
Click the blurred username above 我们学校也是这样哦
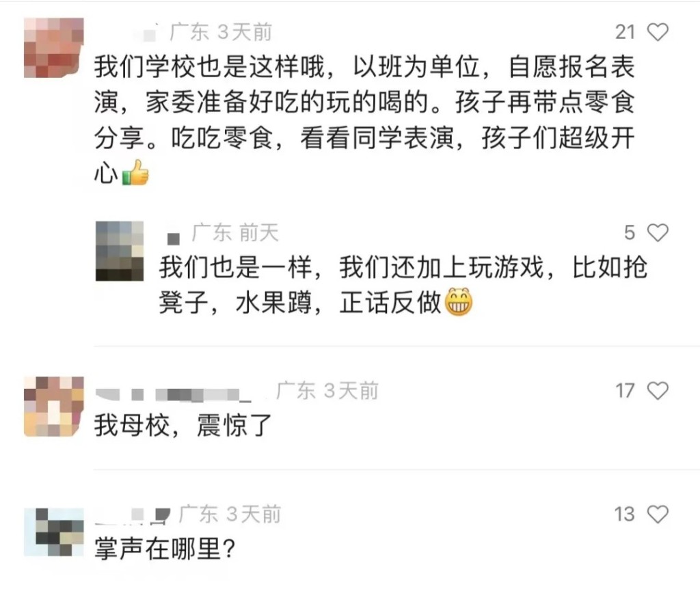[x=130, y=32]
